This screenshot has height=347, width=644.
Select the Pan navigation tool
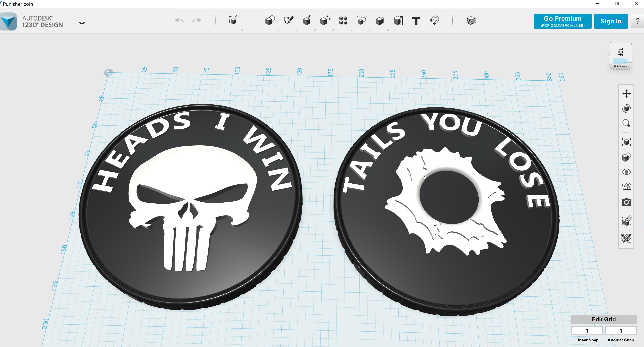coord(626,94)
